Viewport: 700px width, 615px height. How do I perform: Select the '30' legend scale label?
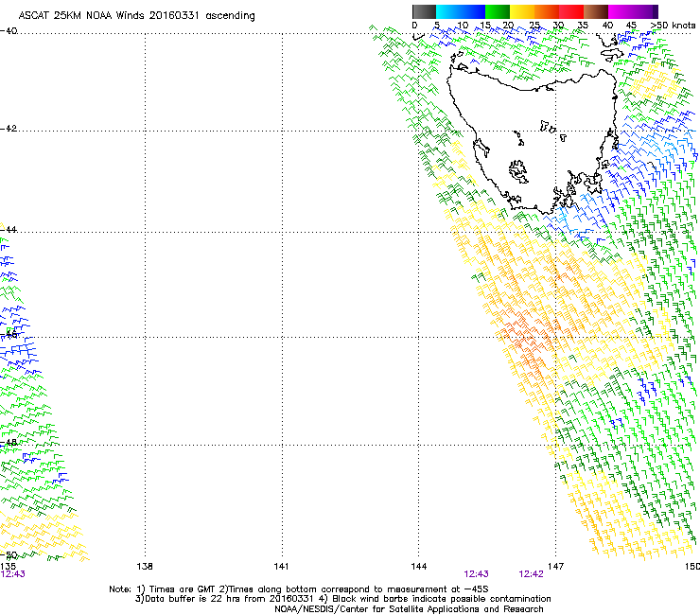click(x=558, y=26)
